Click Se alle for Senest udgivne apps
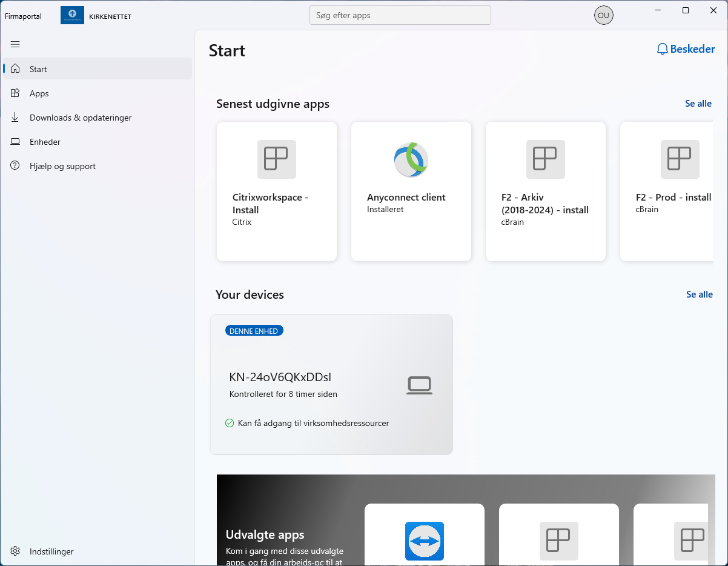This screenshot has height=566, width=728. point(698,104)
